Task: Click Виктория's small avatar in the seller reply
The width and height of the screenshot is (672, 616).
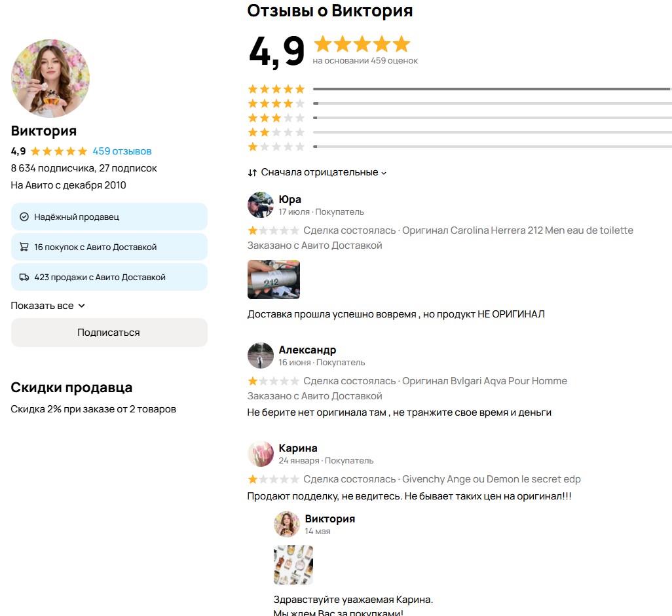Action: [x=287, y=524]
